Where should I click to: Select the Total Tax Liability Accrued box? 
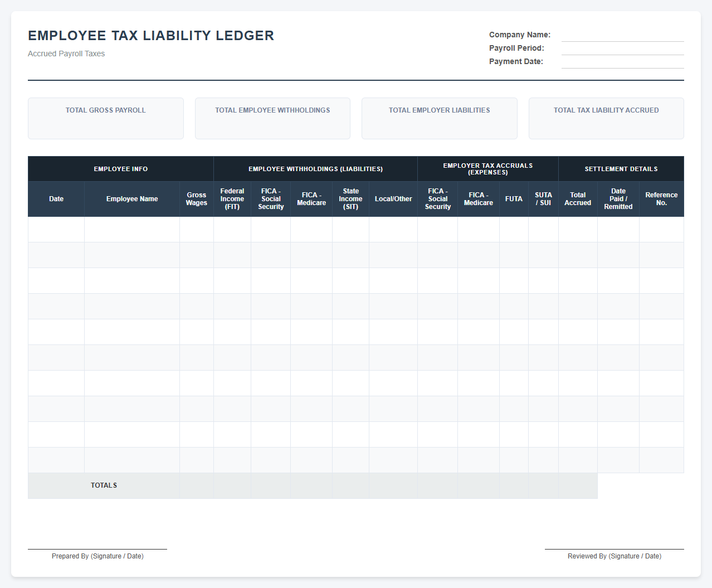point(606,119)
